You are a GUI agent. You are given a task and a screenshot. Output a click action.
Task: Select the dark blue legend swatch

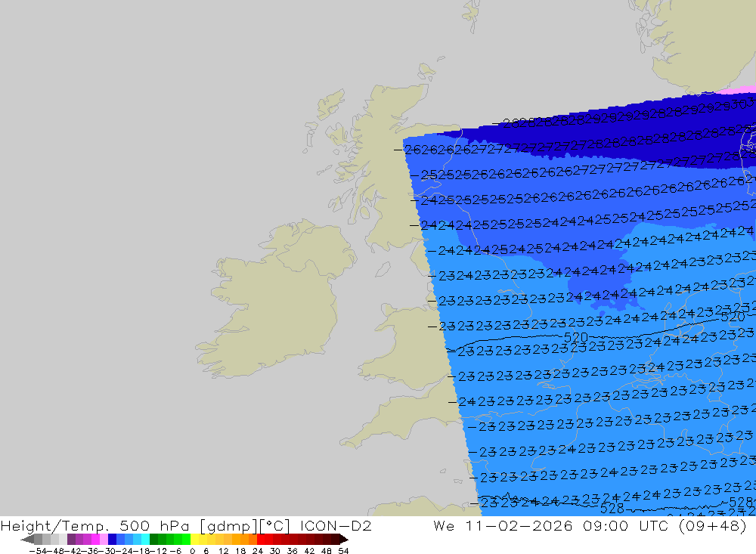(x=113, y=539)
